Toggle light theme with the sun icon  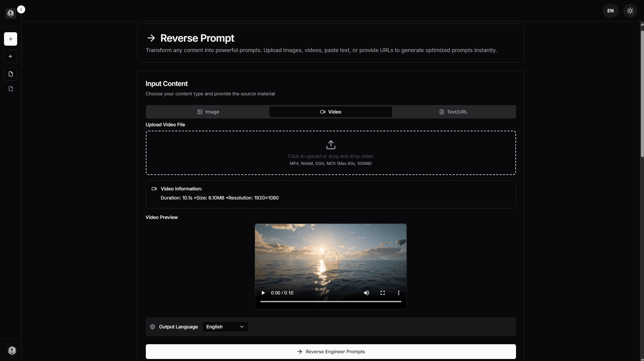(630, 10)
